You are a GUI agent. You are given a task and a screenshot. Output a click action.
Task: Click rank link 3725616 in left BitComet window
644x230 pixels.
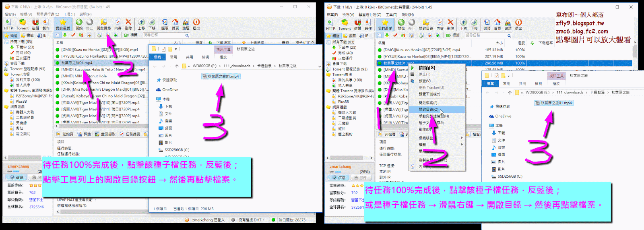click(x=36, y=207)
